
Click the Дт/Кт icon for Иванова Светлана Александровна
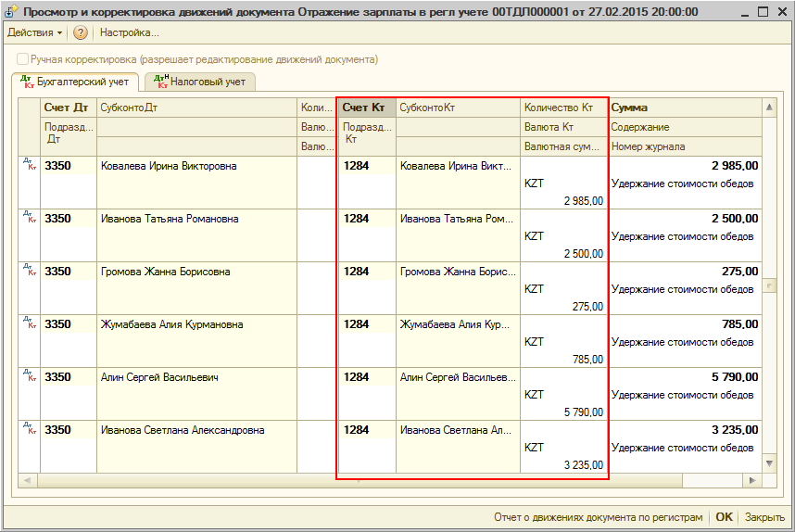(x=29, y=429)
